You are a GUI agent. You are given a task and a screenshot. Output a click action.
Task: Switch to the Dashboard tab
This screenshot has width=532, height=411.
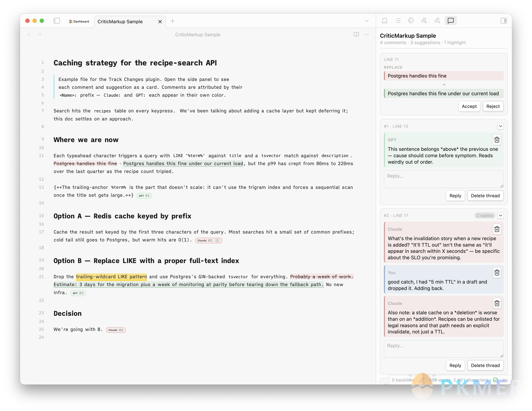coord(79,21)
